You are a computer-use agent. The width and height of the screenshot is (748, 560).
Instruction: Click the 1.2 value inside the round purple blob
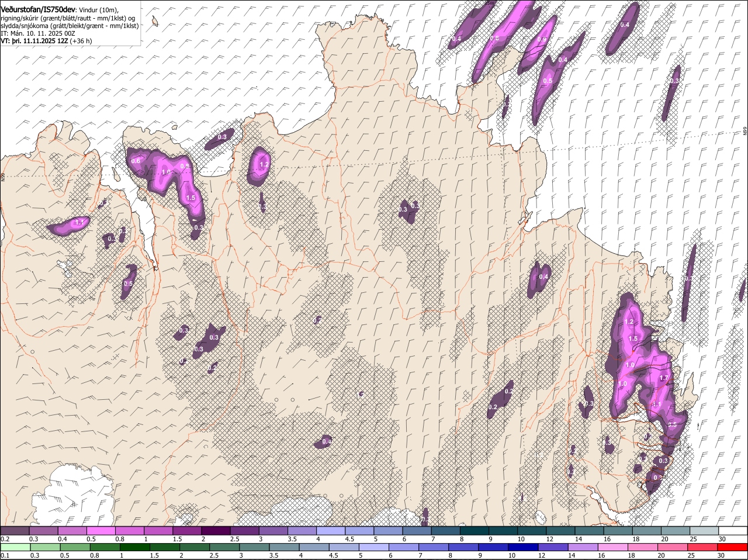[x=264, y=165]
